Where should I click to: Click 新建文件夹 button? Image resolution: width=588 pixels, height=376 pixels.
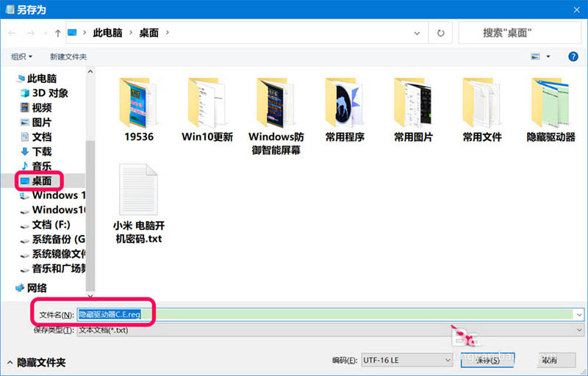[68, 57]
